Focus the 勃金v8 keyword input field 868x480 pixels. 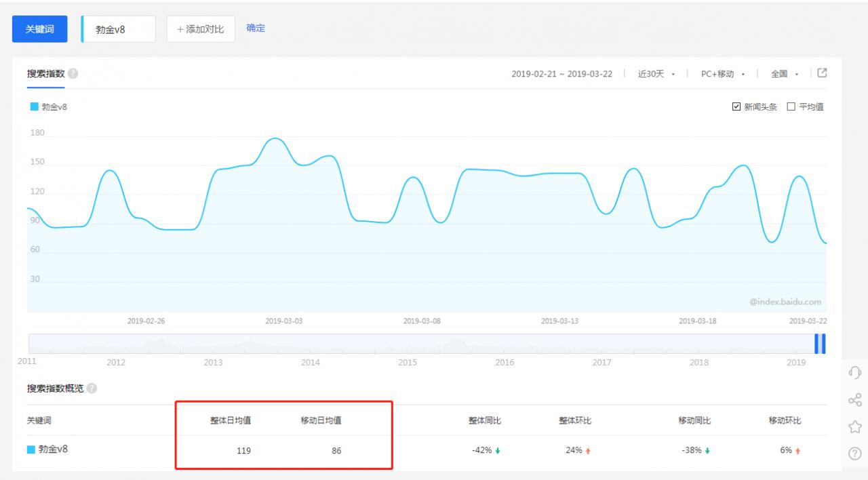(119, 29)
